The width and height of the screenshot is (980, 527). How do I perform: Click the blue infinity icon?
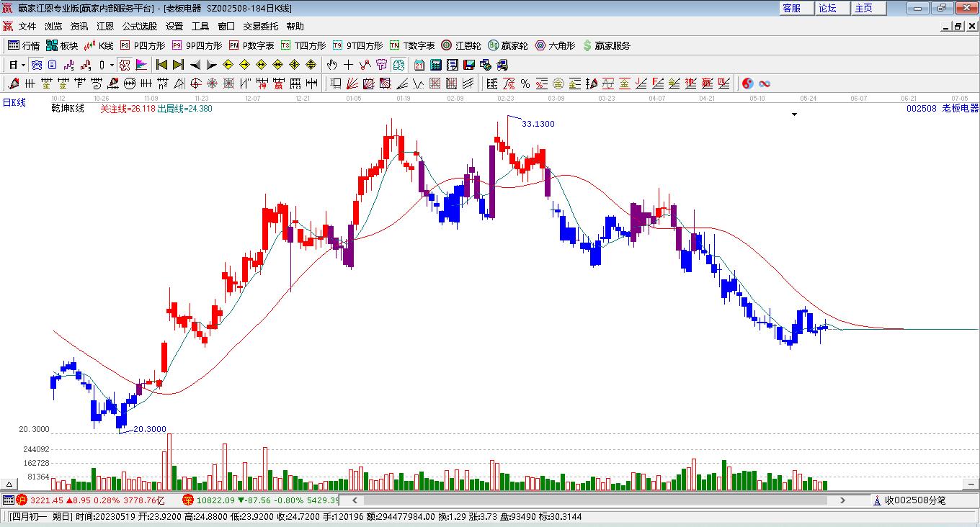[764, 84]
